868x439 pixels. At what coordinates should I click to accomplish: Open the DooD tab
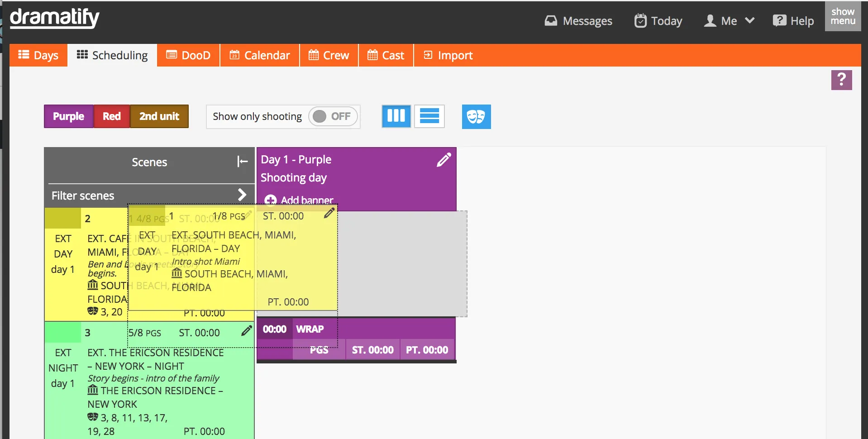pos(188,55)
